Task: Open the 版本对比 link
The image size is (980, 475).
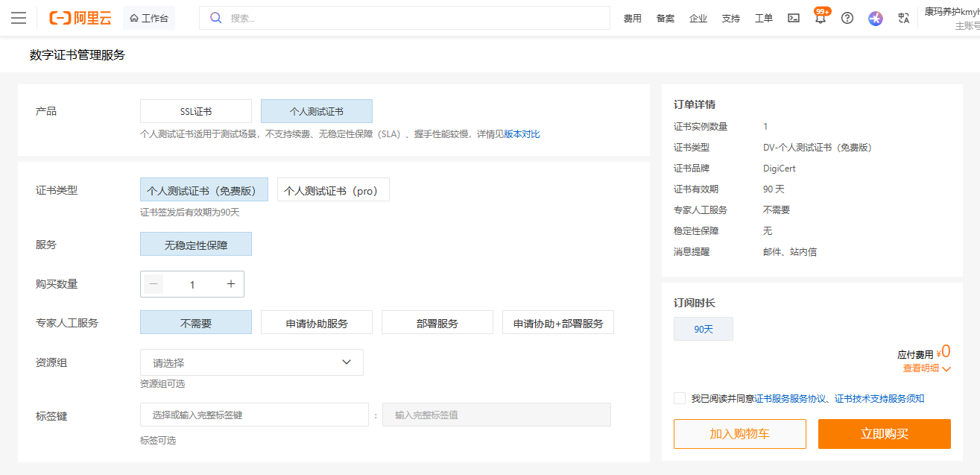Action: click(522, 134)
